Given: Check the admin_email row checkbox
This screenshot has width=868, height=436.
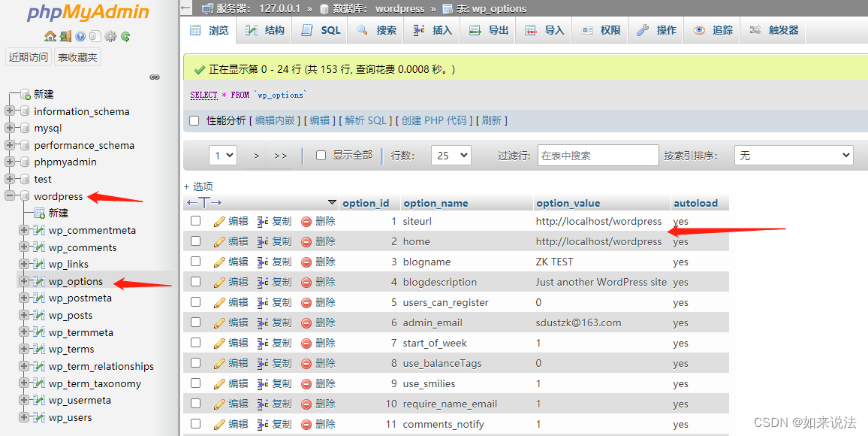Looking at the screenshot, I should [195, 322].
